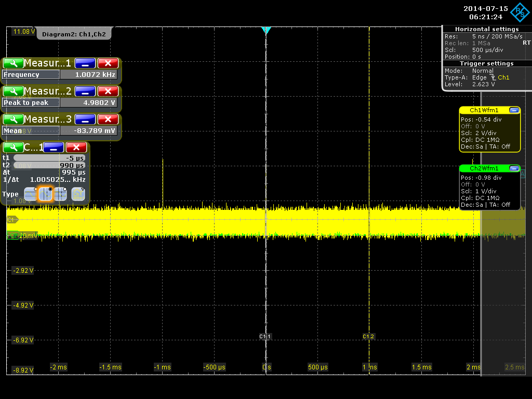Minimize the Measurement 1 result box
Image resolution: width=532 pixels, height=399 pixels.
point(85,63)
